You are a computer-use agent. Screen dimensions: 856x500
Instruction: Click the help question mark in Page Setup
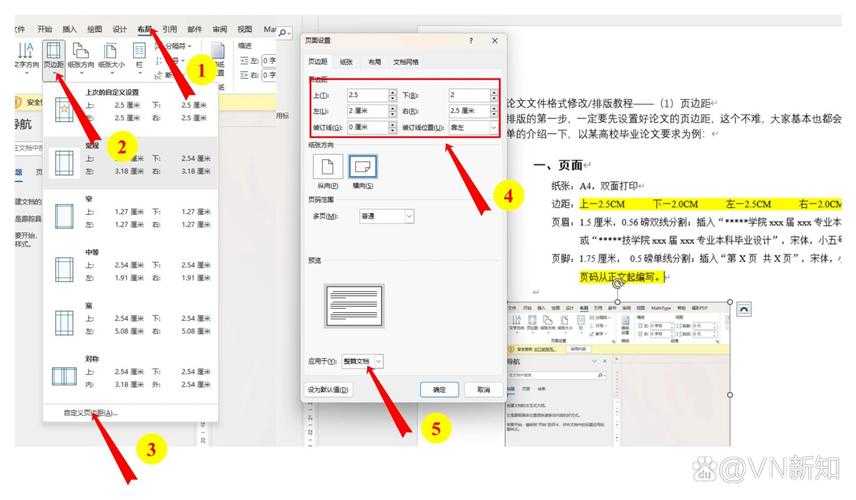[x=471, y=41]
